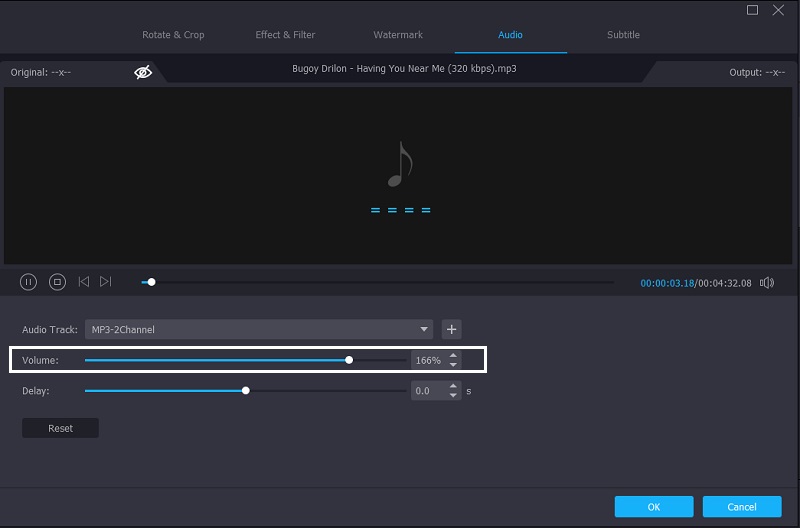This screenshot has width=800, height=528.
Task: Click the Delay value input field
Action: click(x=427, y=391)
